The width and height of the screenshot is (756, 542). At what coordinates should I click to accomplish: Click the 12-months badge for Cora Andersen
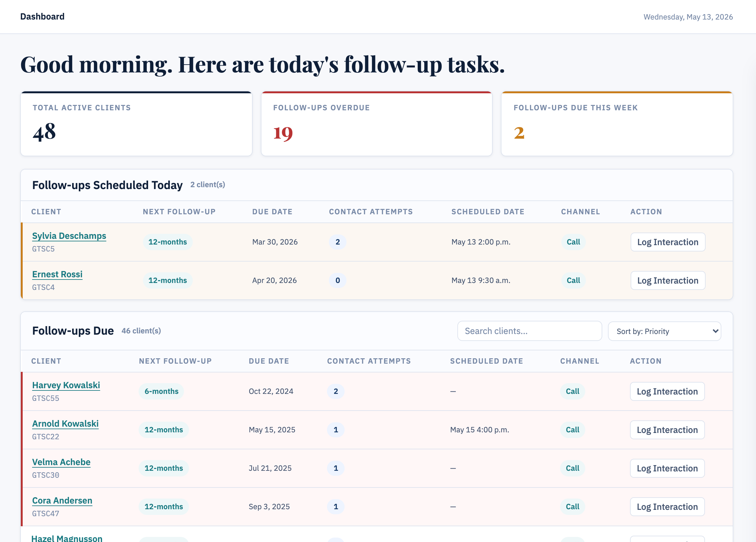pos(164,507)
